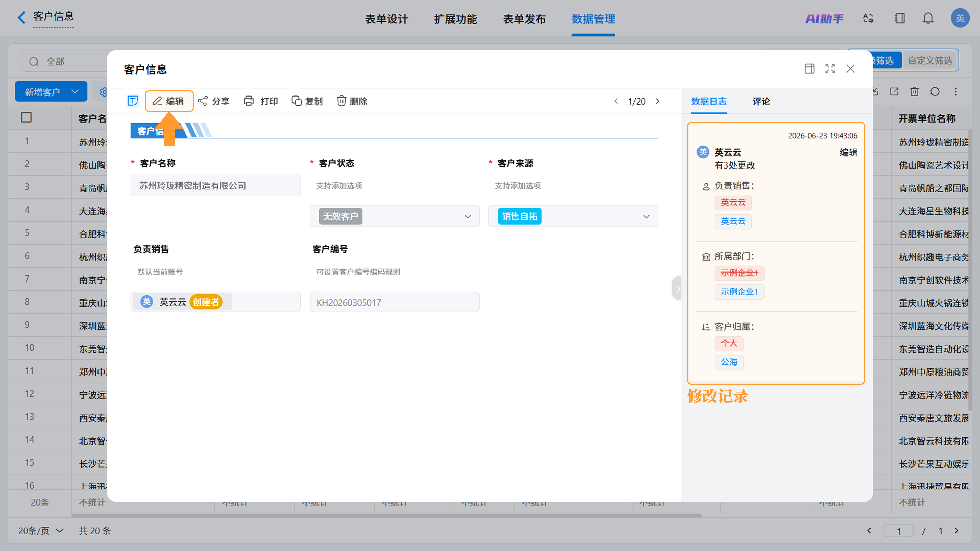The width and height of the screenshot is (980, 551).
Task: Print this record with 打印
Action: (261, 101)
